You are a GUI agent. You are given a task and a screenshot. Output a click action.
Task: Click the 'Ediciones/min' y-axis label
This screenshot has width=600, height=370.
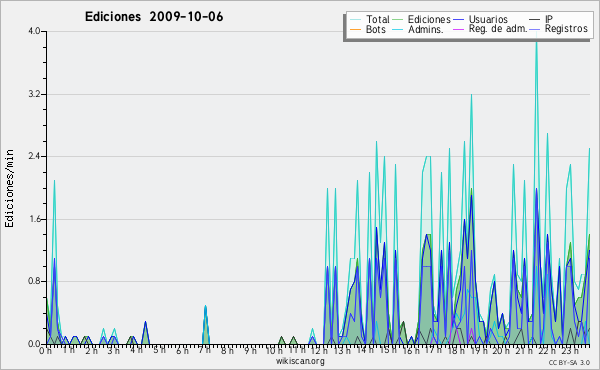[9, 188]
